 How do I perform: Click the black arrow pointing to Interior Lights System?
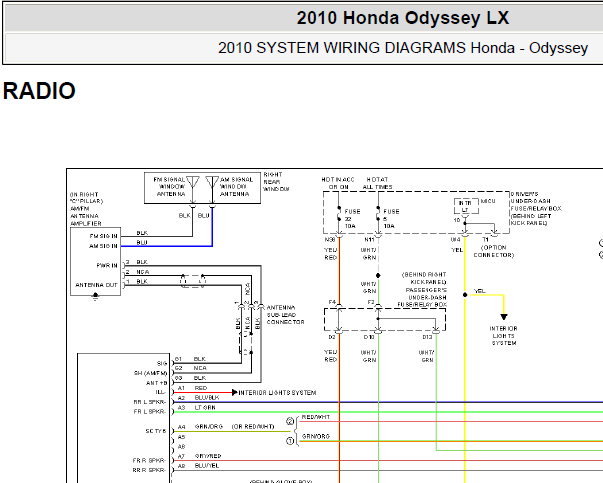(503, 317)
